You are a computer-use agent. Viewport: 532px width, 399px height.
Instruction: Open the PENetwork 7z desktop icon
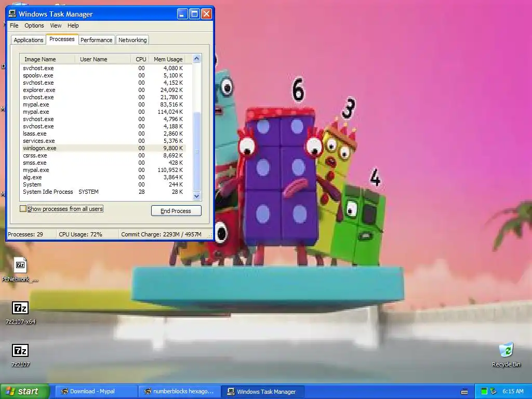[x=20, y=270]
